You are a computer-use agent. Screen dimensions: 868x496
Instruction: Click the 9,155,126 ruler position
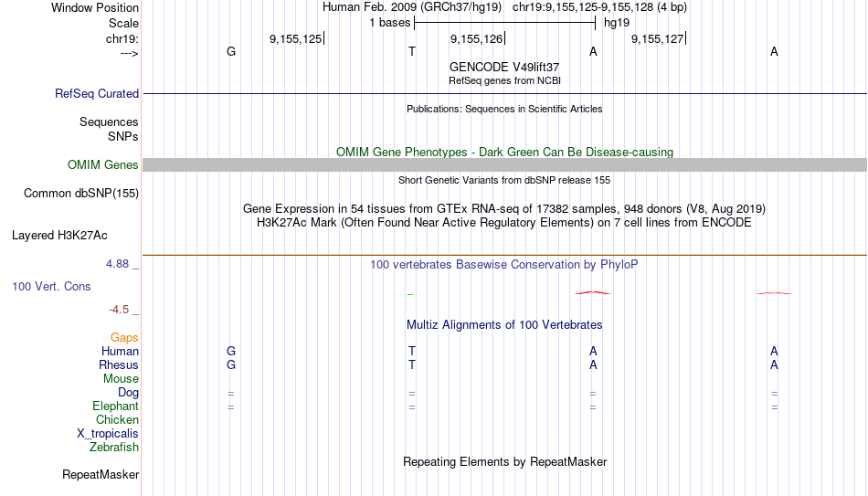coord(476,38)
